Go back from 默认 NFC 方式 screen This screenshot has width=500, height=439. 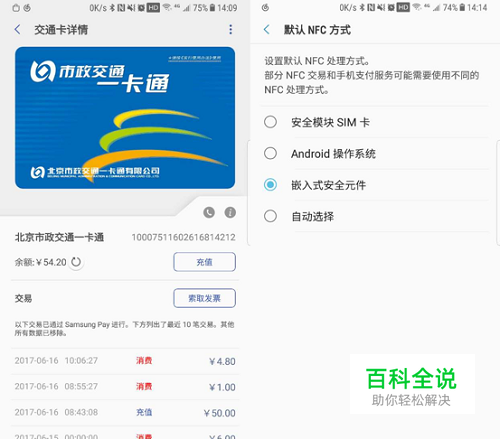click(x=267, y=30)
